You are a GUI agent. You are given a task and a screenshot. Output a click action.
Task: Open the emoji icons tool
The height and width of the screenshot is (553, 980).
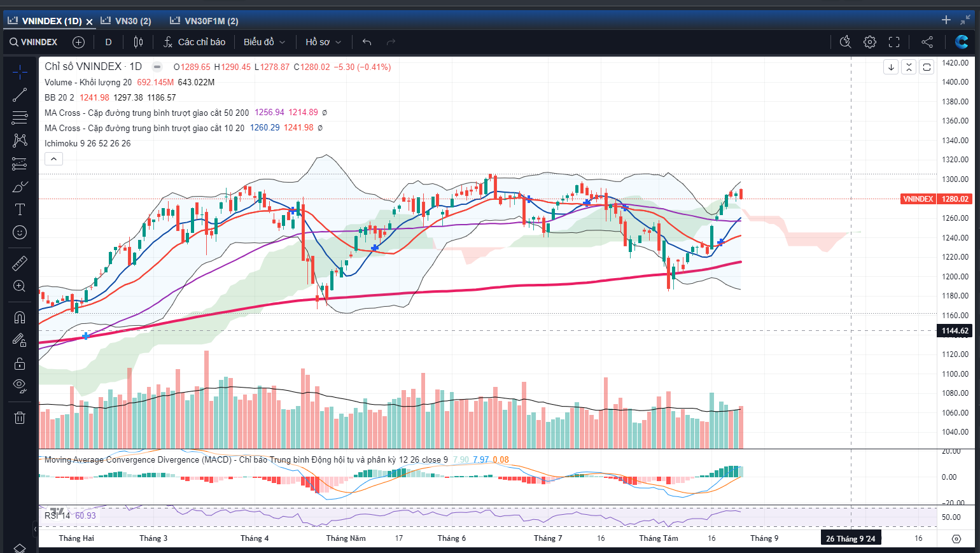coord(20,232)
